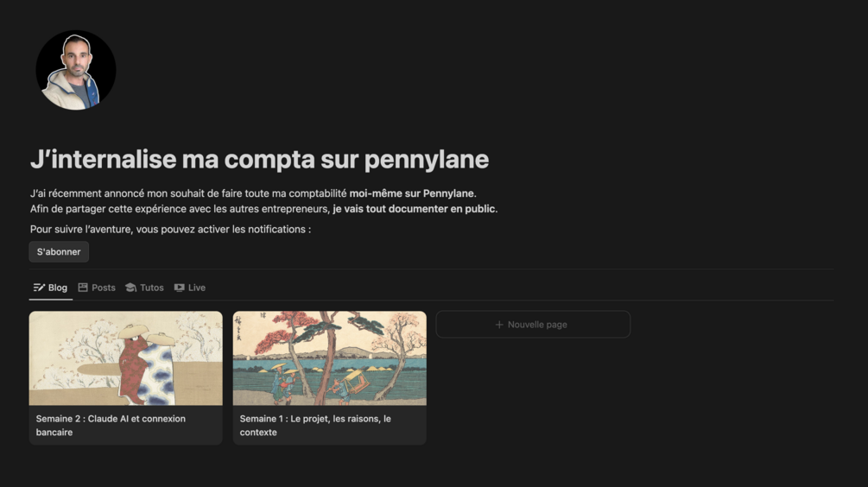This screenshot has height=487, width=868.
Task: Click the Live video icon
Action: (x=180, y=288)
